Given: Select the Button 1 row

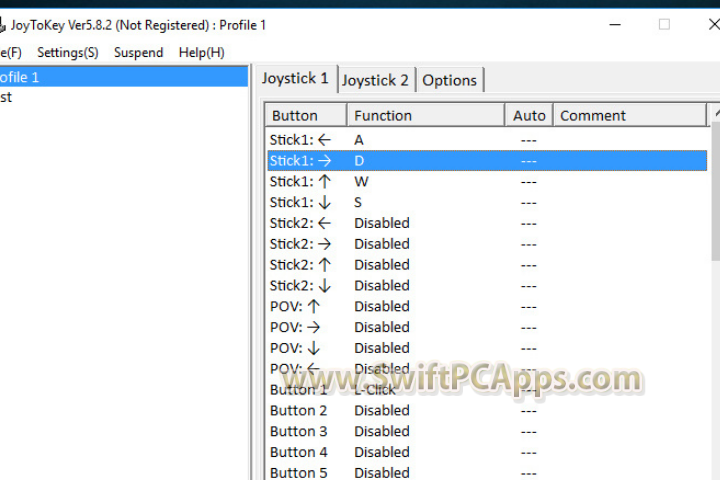Looking at the screenshot, I should tap(487, 390).
